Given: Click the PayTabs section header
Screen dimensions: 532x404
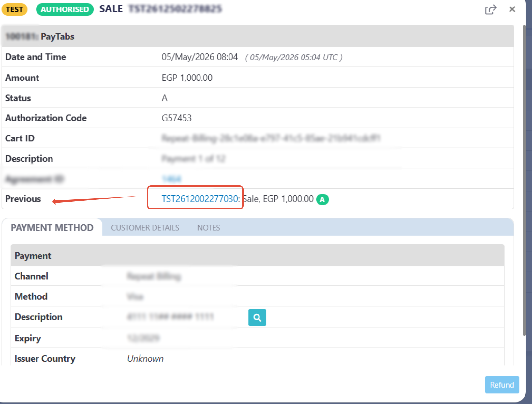Looking at the screenshot, I should click(x=258, y=36).
